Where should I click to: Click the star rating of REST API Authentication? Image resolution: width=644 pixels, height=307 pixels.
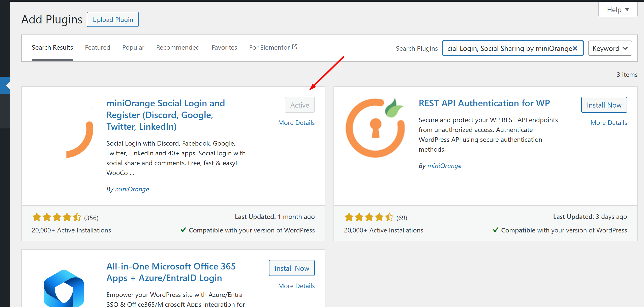click(369, 217)
